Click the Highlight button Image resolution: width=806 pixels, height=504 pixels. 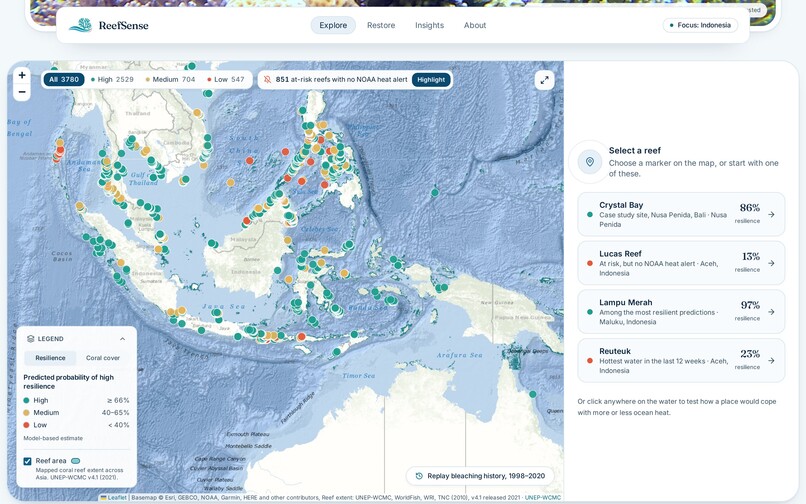[x=431, y=80]
